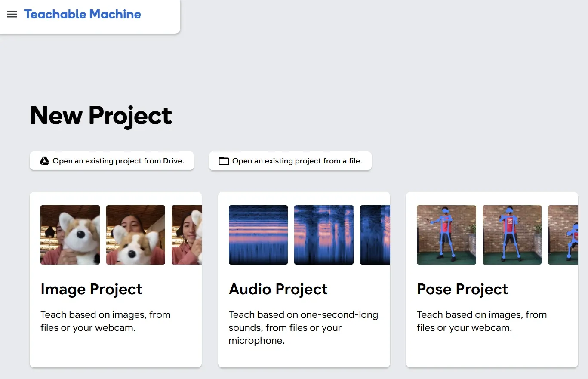Click Pose Project description text
Viewport: 588px width, 379px height.
[482, 321]
